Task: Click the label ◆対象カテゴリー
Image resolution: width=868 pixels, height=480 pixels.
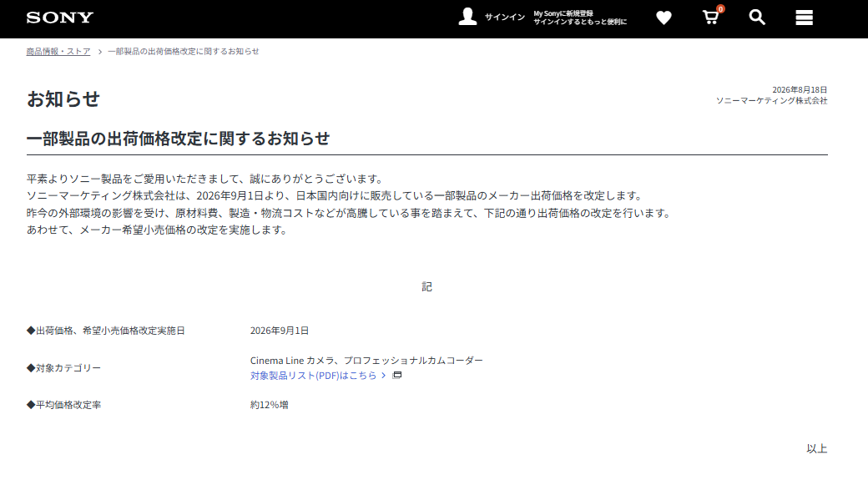Action: coord(63,368)
